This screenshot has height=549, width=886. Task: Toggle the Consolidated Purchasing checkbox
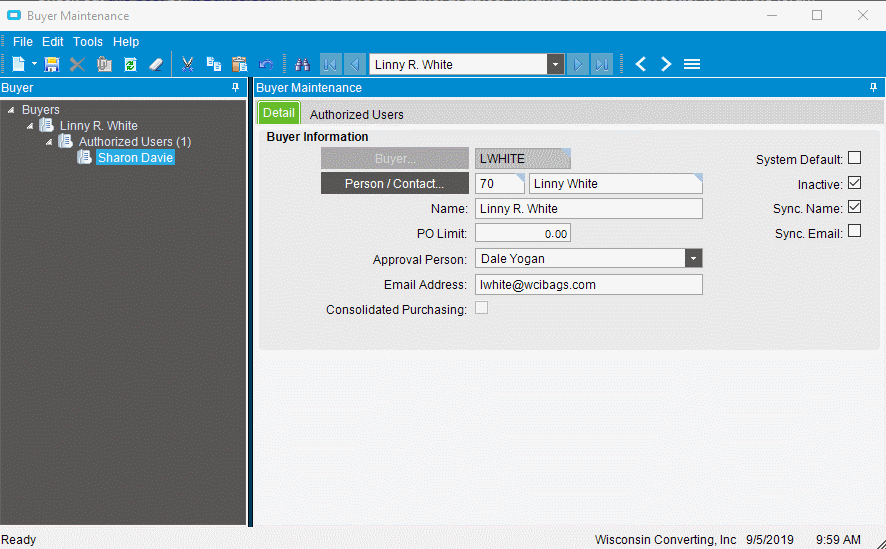(x=481, y=308)
